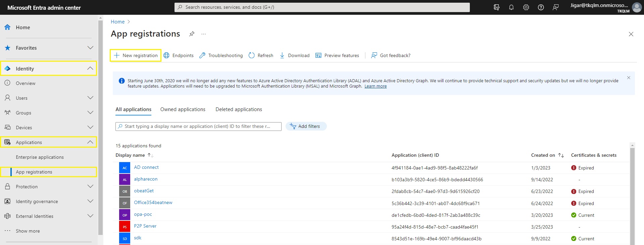Click New registration button
The image size is (644, 245).
click(136, 55)
